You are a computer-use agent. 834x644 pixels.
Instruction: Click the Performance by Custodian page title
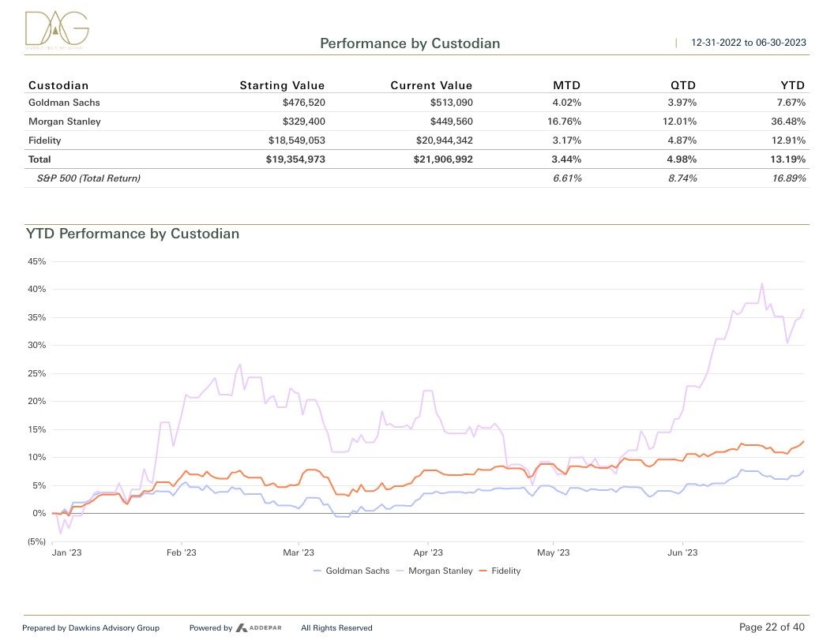point(410,43)
